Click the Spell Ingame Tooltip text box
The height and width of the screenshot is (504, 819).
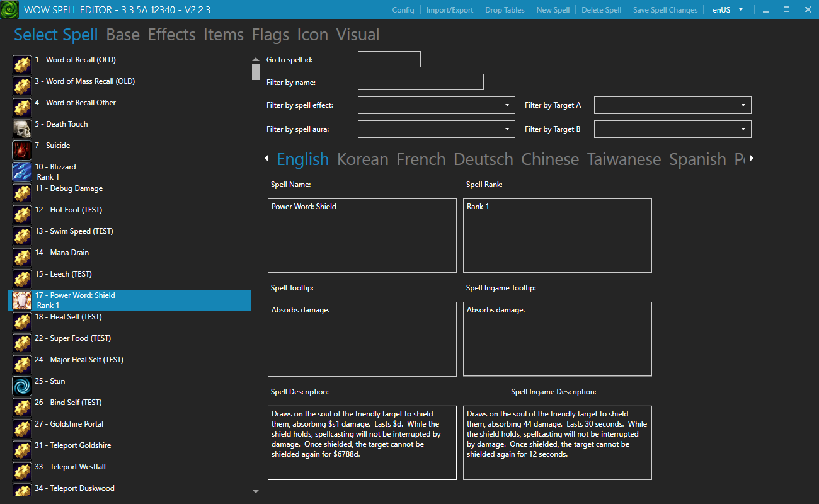pyautogui.click(x=558, y=339)
